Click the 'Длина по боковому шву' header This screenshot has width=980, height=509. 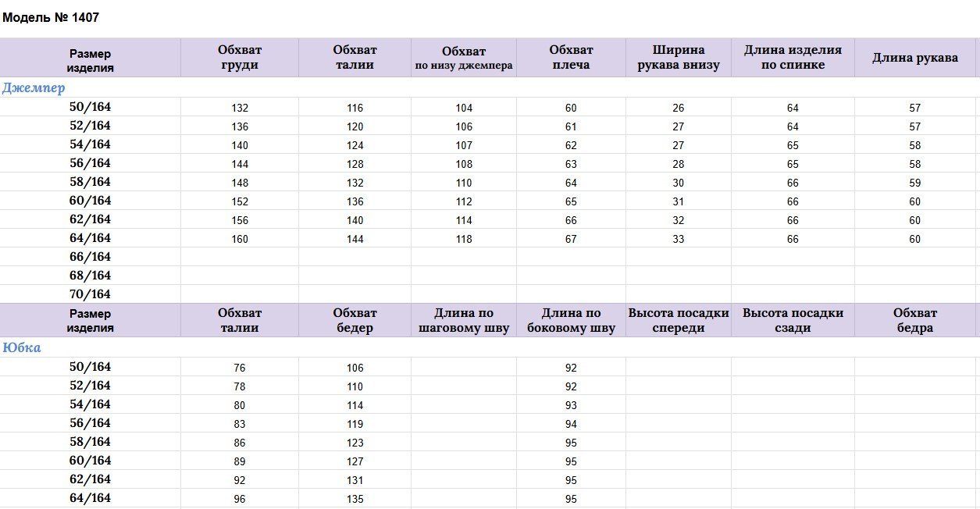[571, 320]
